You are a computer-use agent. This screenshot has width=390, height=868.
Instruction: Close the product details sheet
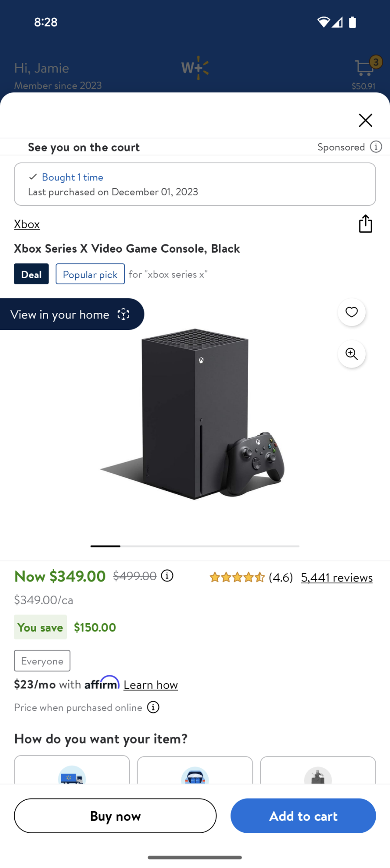(365, 120)
